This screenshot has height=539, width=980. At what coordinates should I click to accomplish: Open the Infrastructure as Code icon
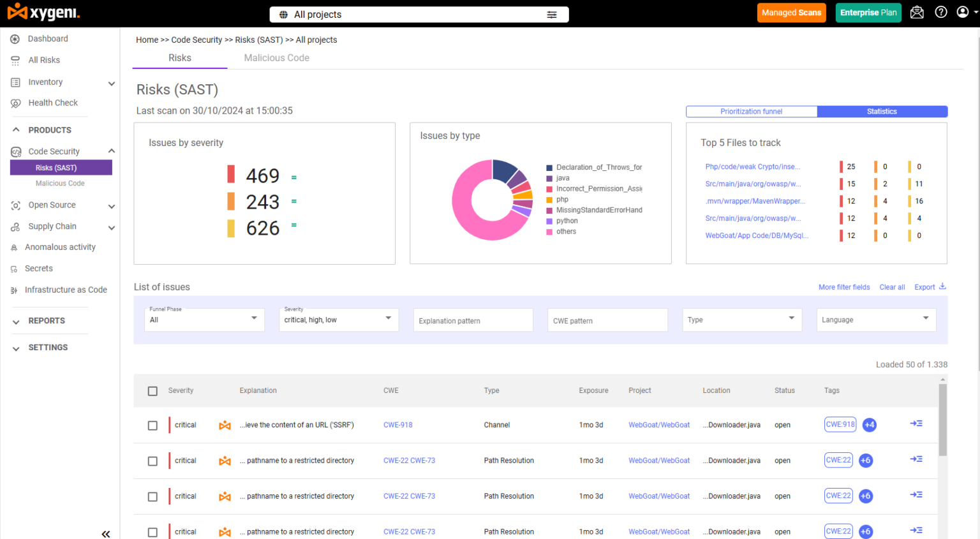click(x=13, y=290)
